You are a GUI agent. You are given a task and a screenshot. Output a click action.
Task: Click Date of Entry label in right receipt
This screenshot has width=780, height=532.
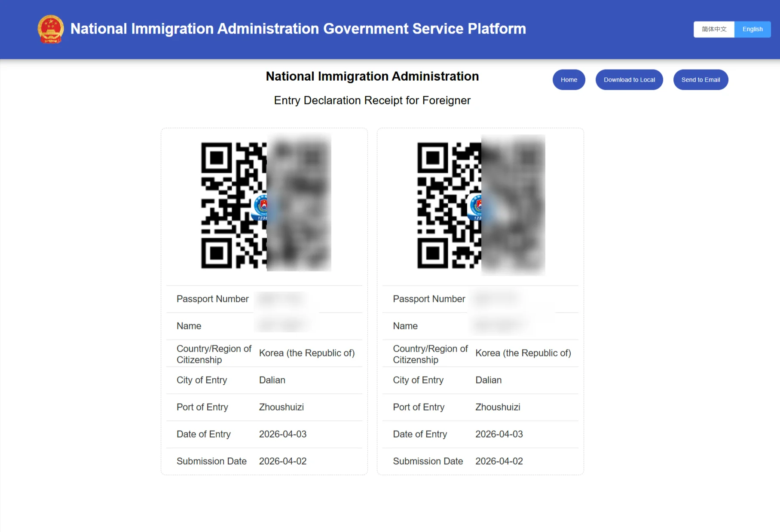pos(420,434)
